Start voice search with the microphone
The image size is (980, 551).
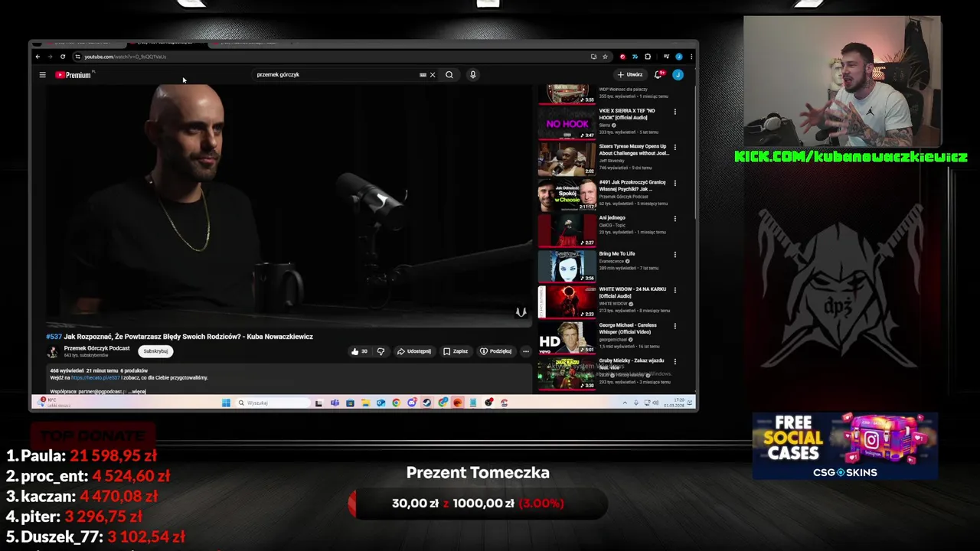[x=473, y=75]
